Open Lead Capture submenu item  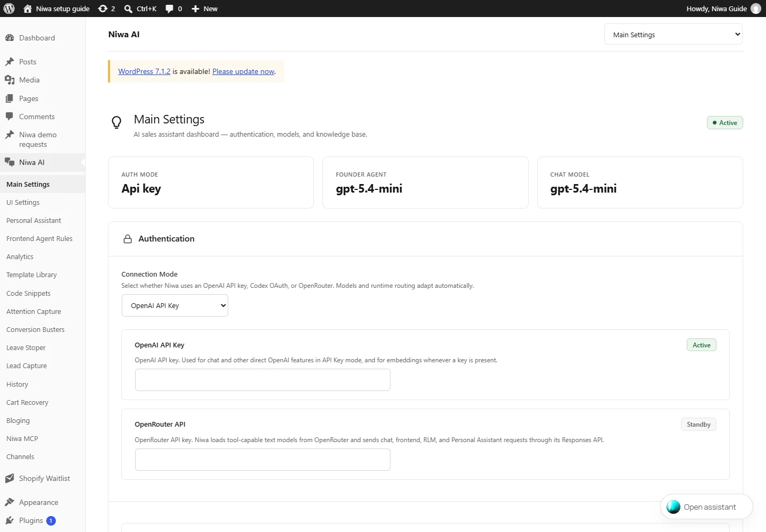pos(27,365)
